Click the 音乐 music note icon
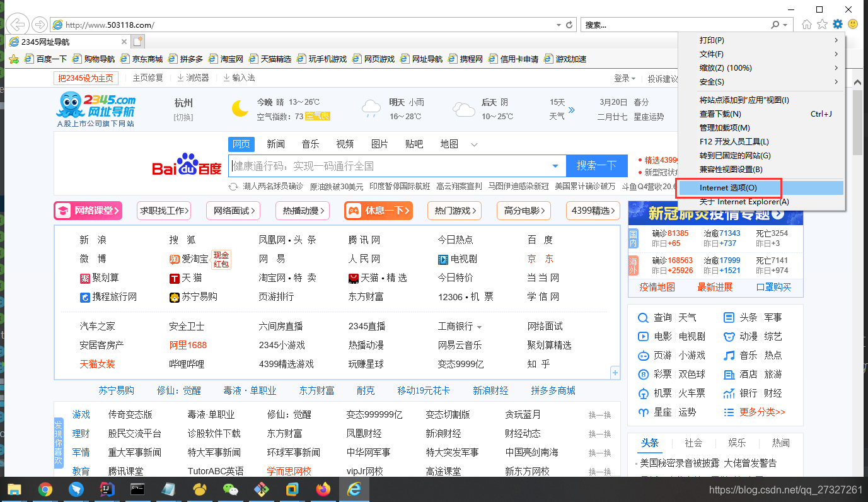Screen dimensions: 868x502 click(x=729, y=356)
